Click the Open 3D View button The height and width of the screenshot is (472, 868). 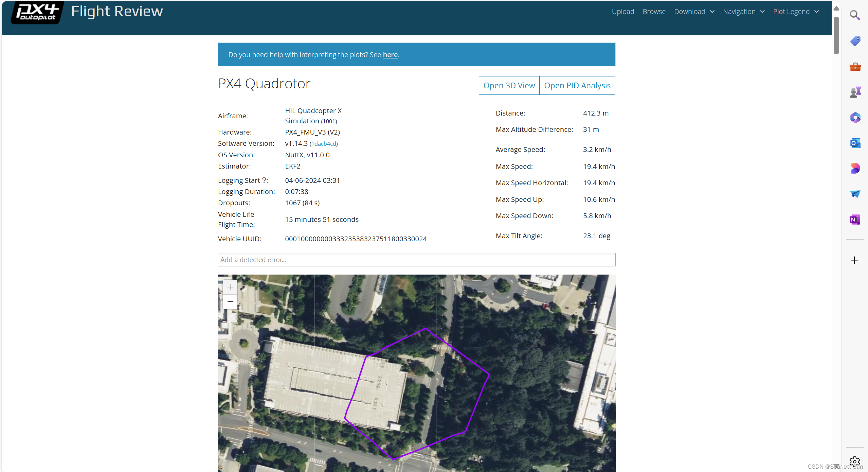pos(509,86)
